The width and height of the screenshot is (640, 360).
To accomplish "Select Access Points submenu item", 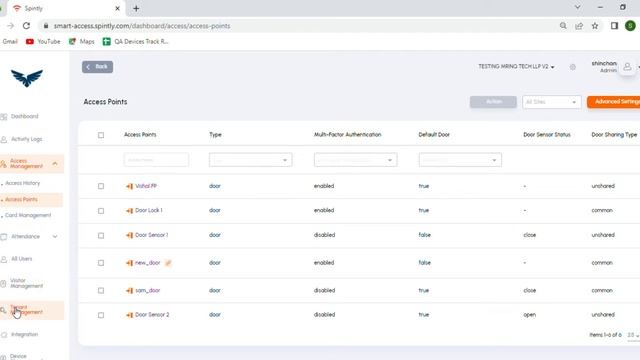I will pyautogui.click(x=21, y=200).
